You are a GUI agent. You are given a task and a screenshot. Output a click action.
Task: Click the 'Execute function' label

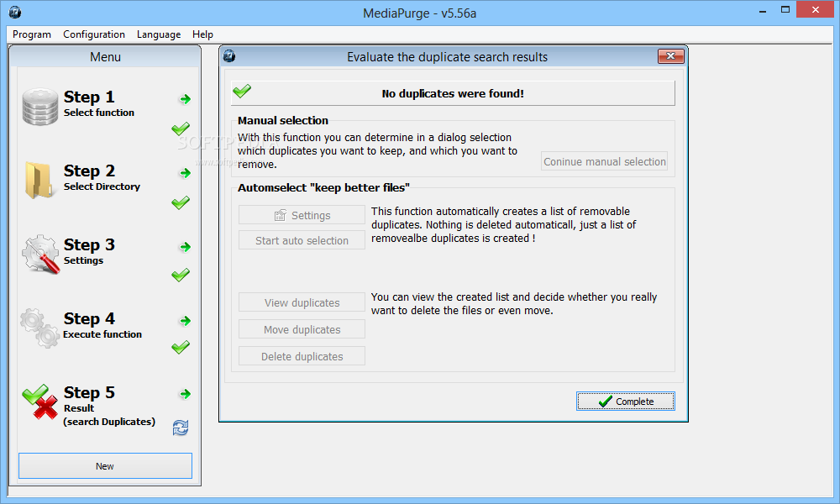tap(102, 334)
